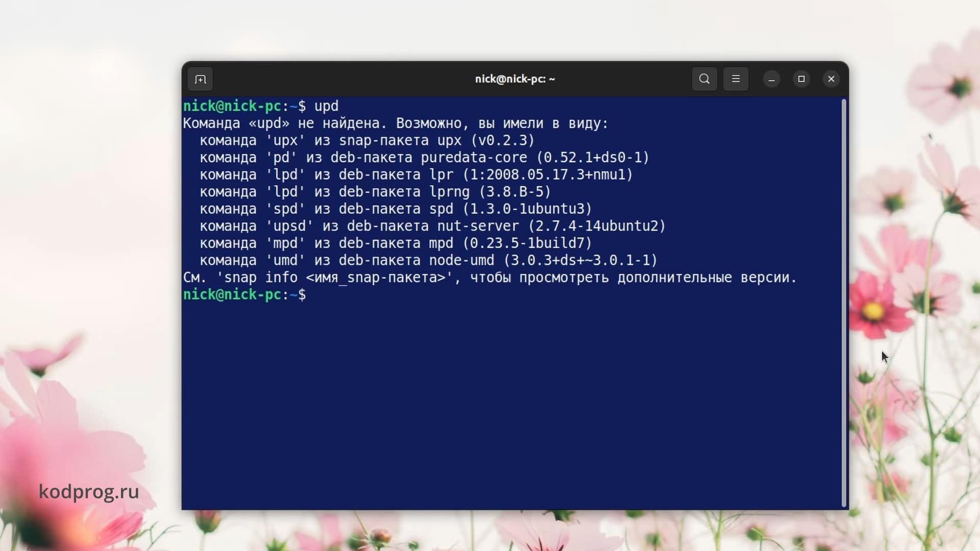This screenshot has height=551, width=980.
Task: Click the node-umd package suggestion line
Action: click(429, 260)
